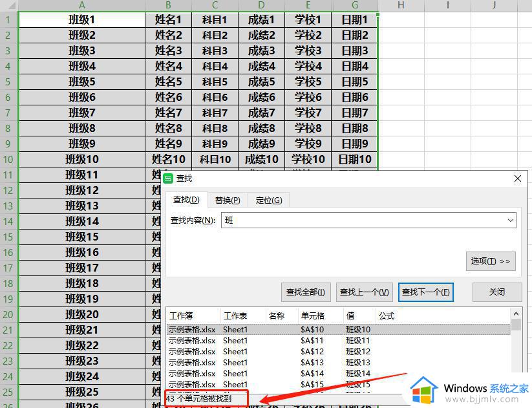The height and width of the screenshot is (408, 532).
Task: Click the 工作表 column header
Action: pyautogui.click(x=243, y=316)
